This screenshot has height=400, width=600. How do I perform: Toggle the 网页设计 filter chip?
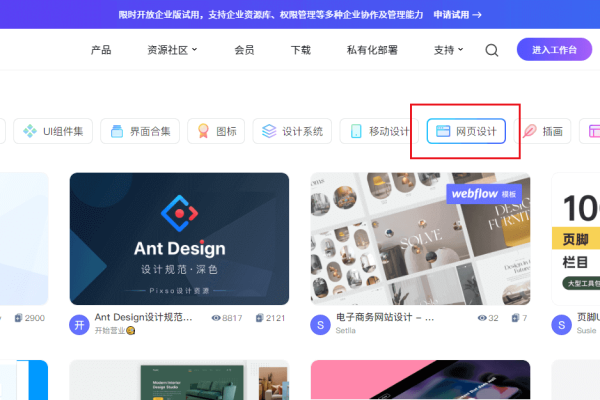(x=466, y=131)
